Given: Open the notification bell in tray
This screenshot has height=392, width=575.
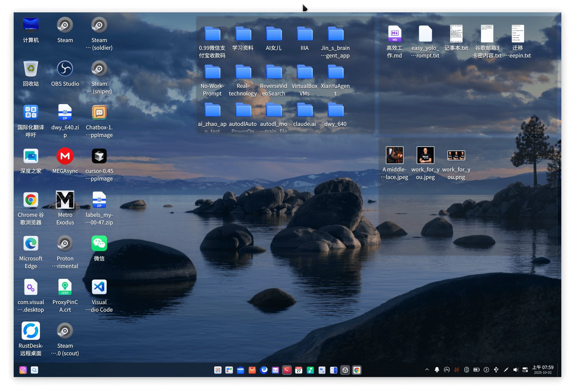Looking at the screenshot, I should pos(437,370).
